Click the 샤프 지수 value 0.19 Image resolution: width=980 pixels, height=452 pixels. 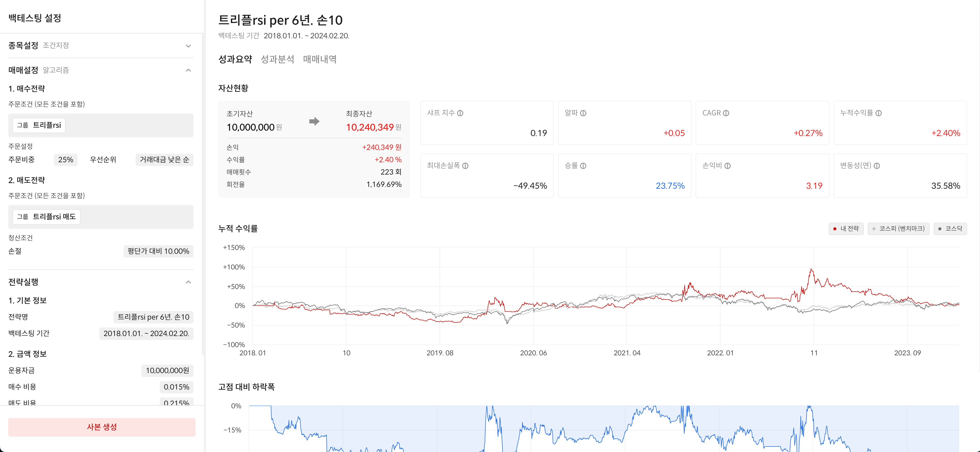538,133
